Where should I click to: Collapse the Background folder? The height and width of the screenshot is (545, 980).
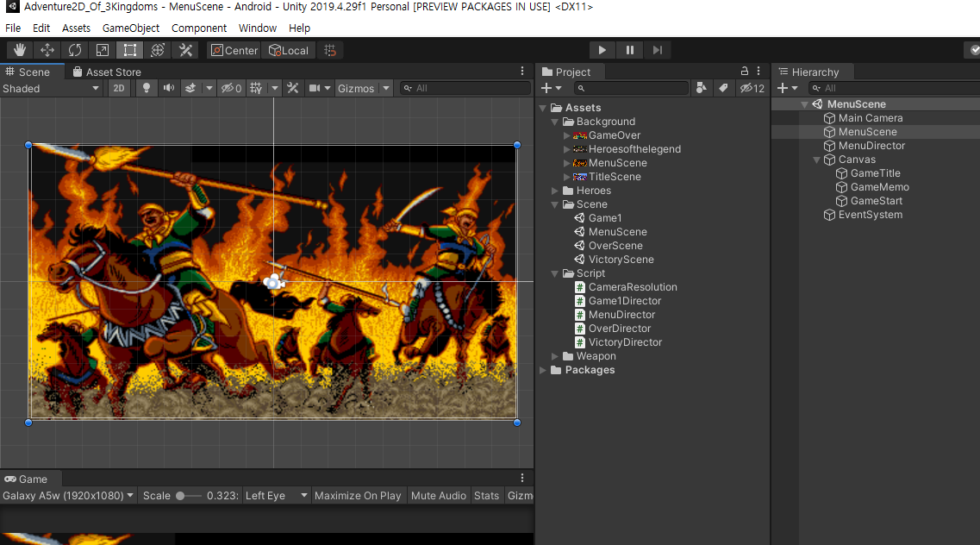[x=554, y=122]
